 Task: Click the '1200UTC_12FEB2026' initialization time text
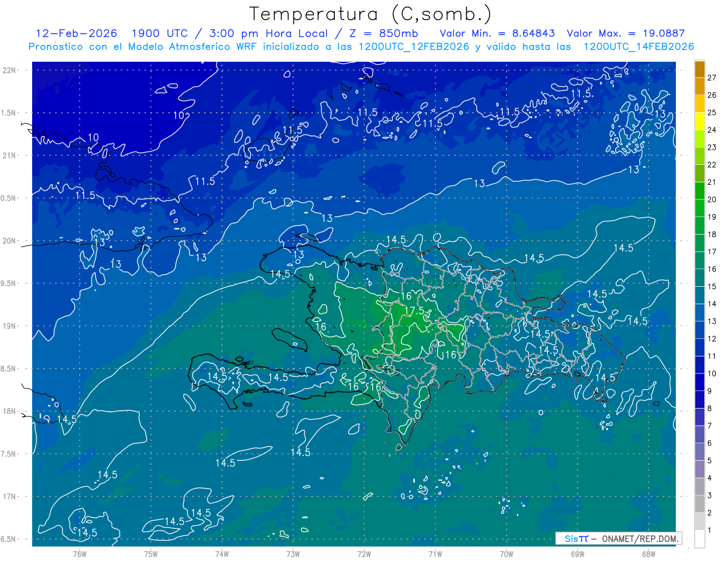tap(414, 47)
